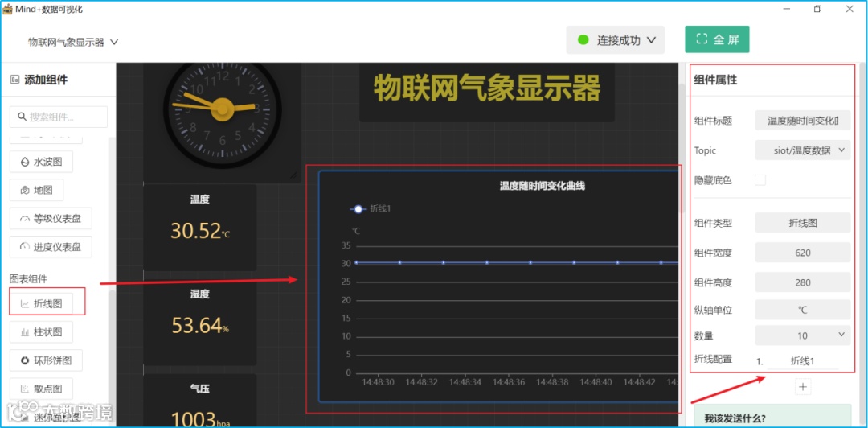Image resolution: width=868 pixels, height=428 pixels.
Task: Select the 湿度 53.64 widget
Action: coord(200,323)
